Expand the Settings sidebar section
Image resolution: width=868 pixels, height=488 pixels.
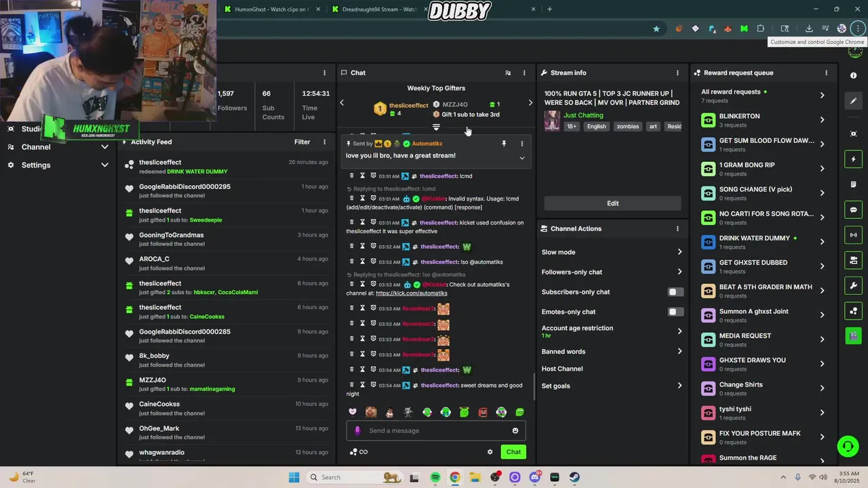pos(104,165)
